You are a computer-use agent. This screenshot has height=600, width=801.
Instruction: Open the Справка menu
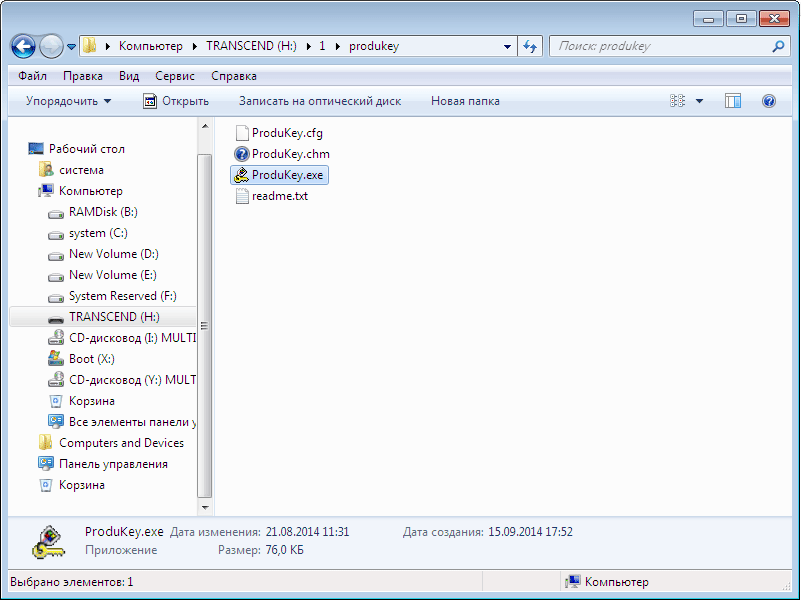(x=234, y=76)
